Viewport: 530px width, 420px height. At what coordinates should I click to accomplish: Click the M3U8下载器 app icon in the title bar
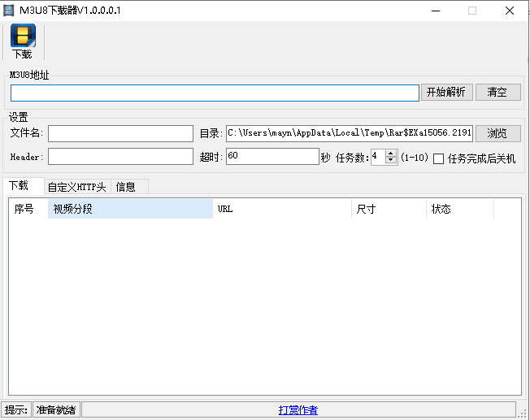coord(8,11)
